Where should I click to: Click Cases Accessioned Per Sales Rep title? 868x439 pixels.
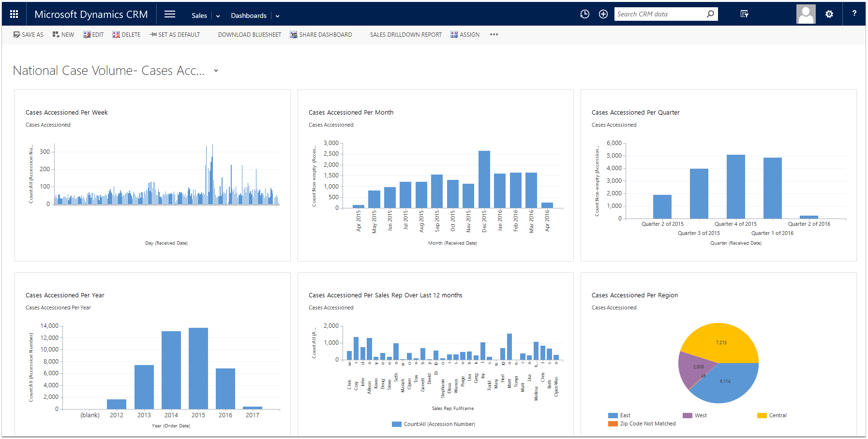[386, 295]
